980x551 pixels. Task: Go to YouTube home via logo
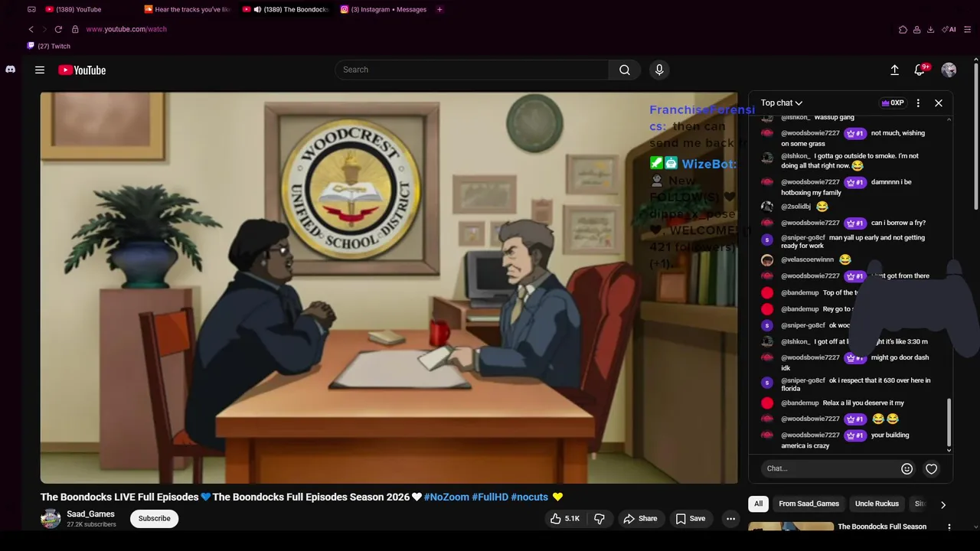[82, 70]
